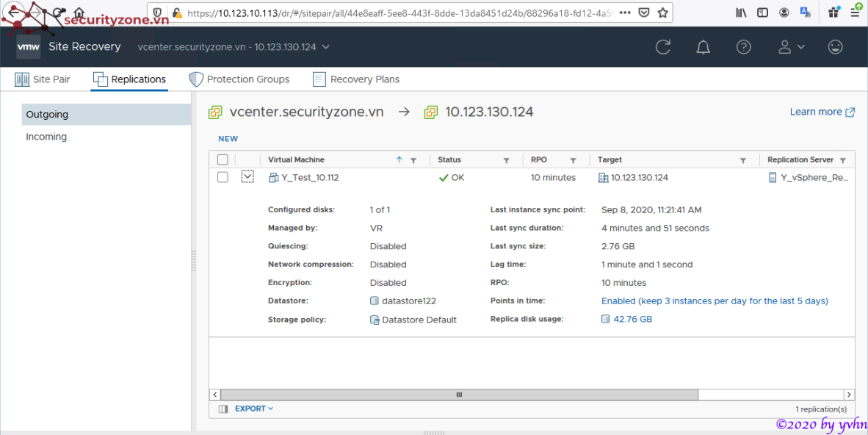Click the Virtual Machine column header
The width and height of the screenshot is (868, 435).
pyautogui.click(x=296, y=159)
